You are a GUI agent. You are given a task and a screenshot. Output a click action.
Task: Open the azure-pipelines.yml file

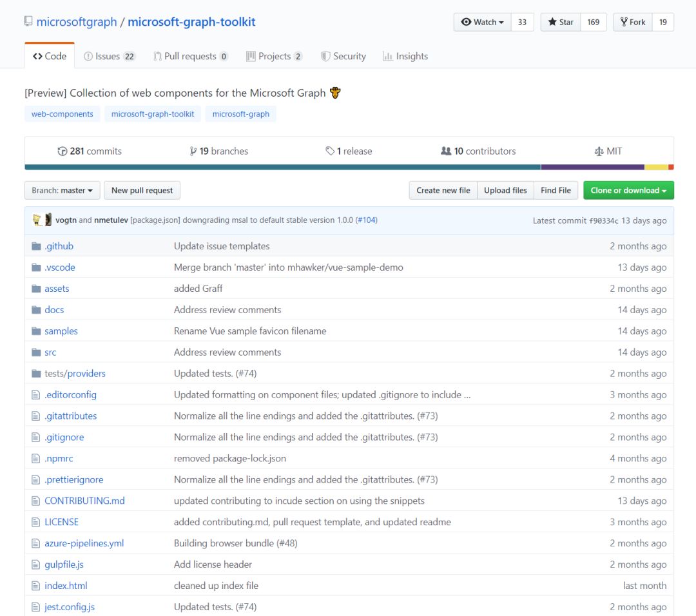[x=84, y=543]
